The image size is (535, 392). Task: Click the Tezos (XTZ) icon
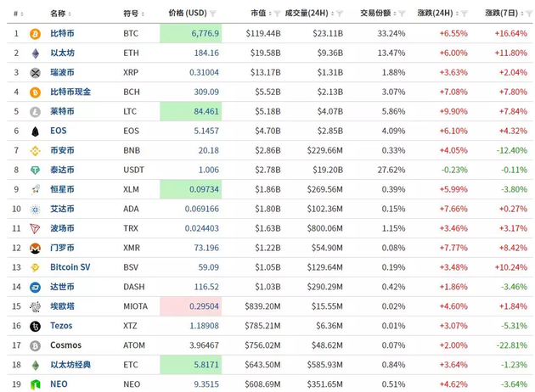35,326
